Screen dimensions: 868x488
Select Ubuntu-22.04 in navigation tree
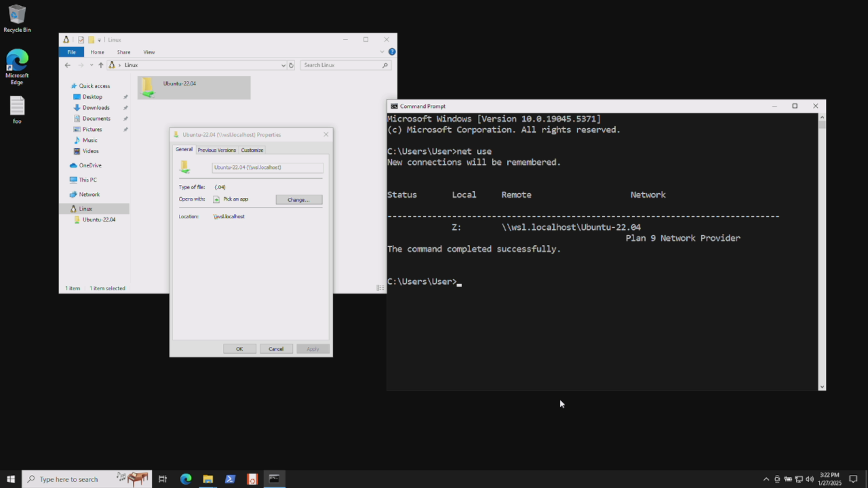point(99,220)
